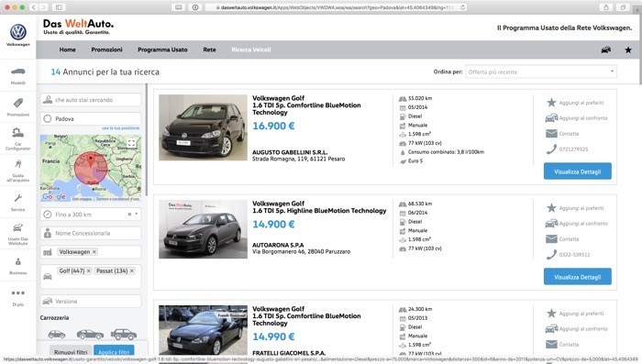Select the SUV body type icon
Screen dimensions: 642x364
coord(124,334)
